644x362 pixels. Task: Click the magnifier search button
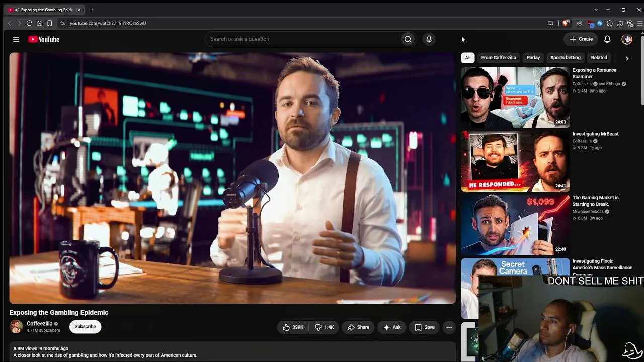[408, 39]
